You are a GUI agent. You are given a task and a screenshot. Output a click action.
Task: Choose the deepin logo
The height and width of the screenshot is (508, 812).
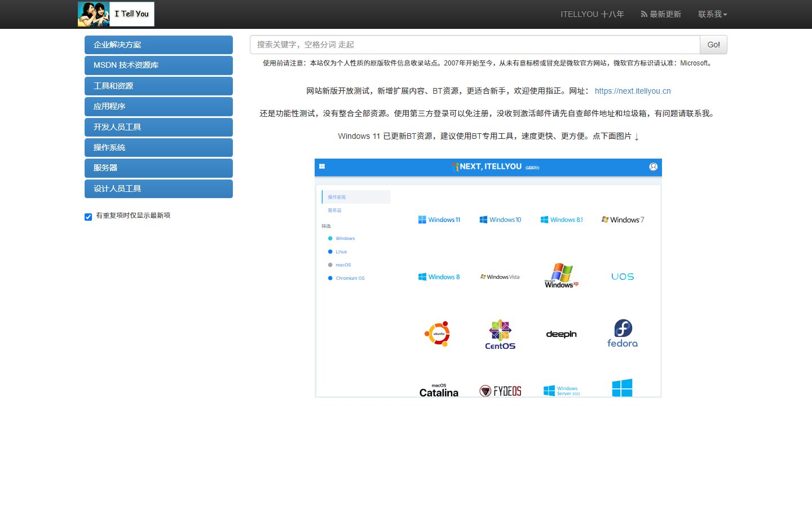point(562,334)
